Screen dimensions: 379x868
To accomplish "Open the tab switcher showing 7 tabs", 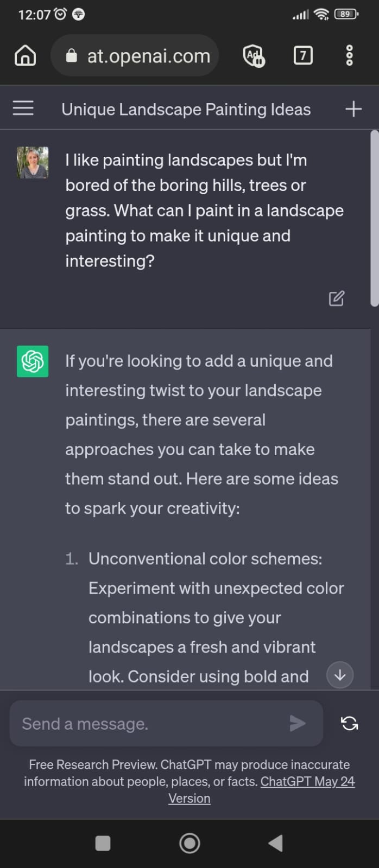I will pos(303,55).
